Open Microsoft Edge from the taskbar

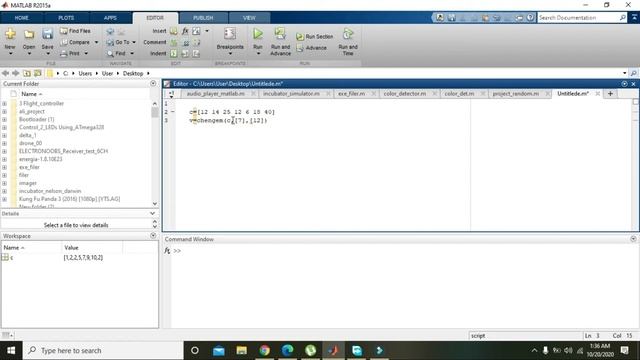pyautogui.click(x=287, y=351)
